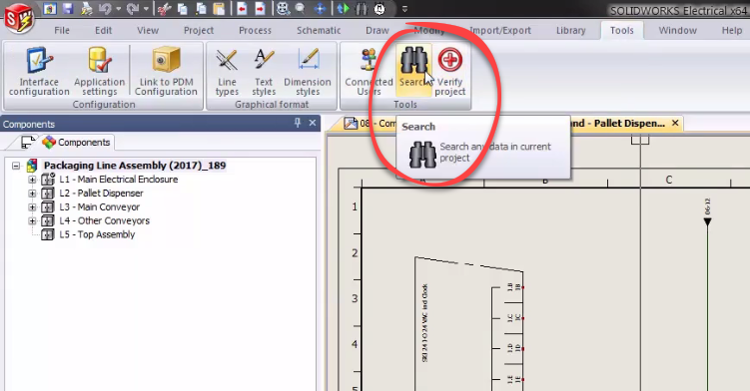750x391 pixels.
Task: Select the Components tab in side panel
Action: coord(77,142)
